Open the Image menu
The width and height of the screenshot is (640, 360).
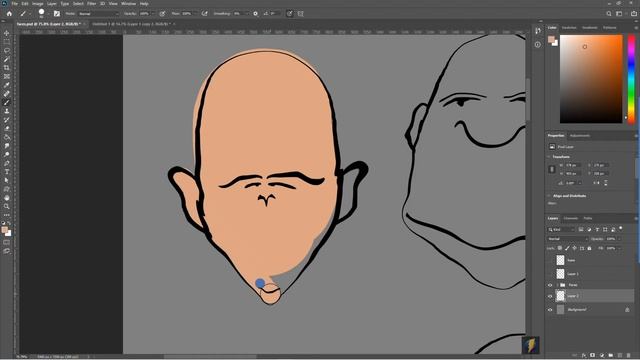click(37, 4)
